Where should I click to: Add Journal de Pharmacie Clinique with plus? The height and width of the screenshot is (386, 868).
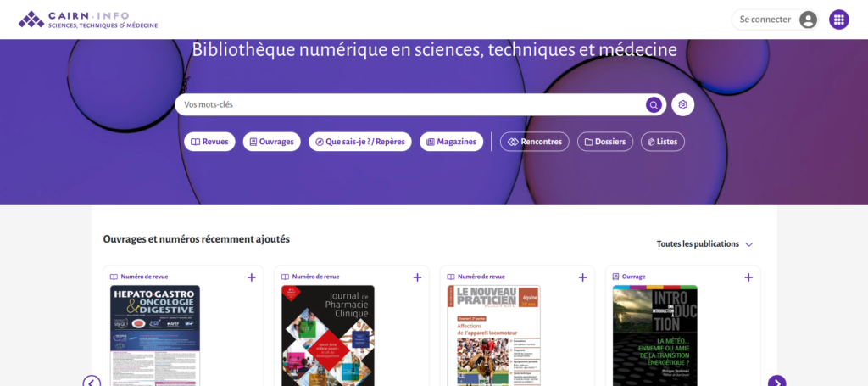point(417,277)
